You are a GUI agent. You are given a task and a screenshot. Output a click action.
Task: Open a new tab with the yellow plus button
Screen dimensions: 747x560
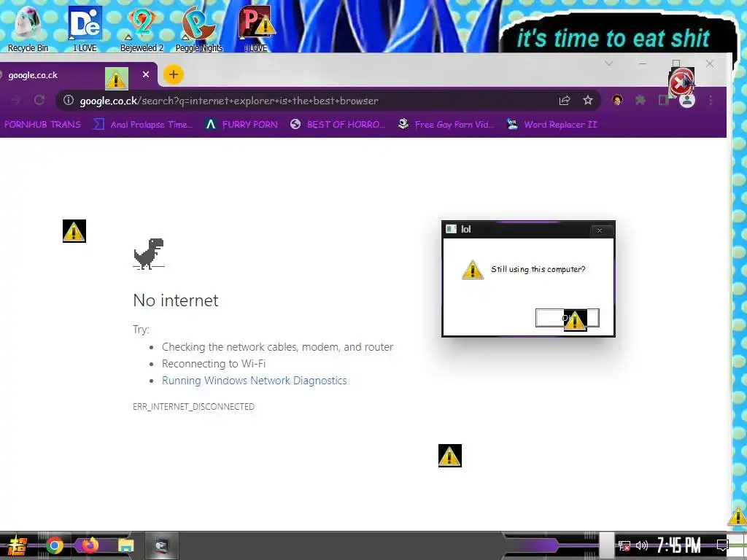(174, 75)
